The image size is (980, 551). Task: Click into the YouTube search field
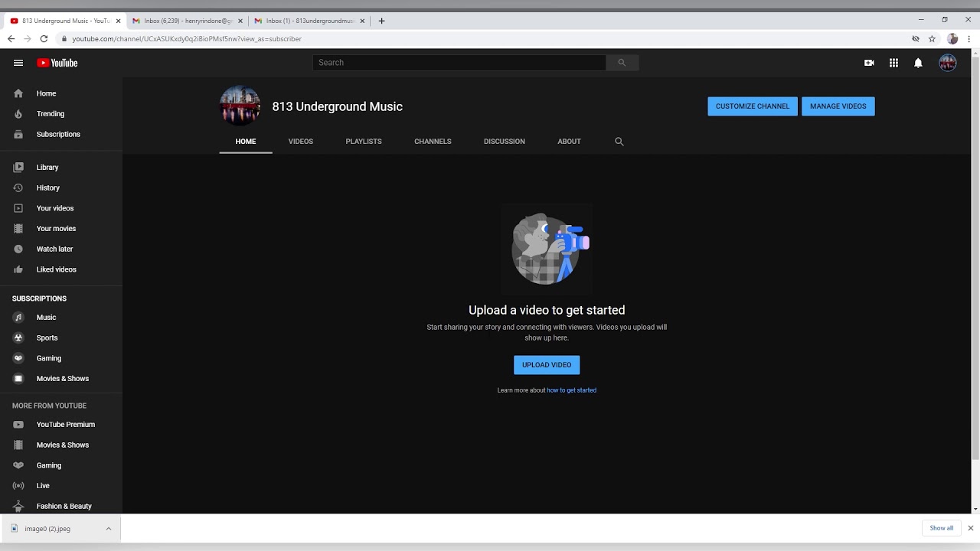coord(459,63)
